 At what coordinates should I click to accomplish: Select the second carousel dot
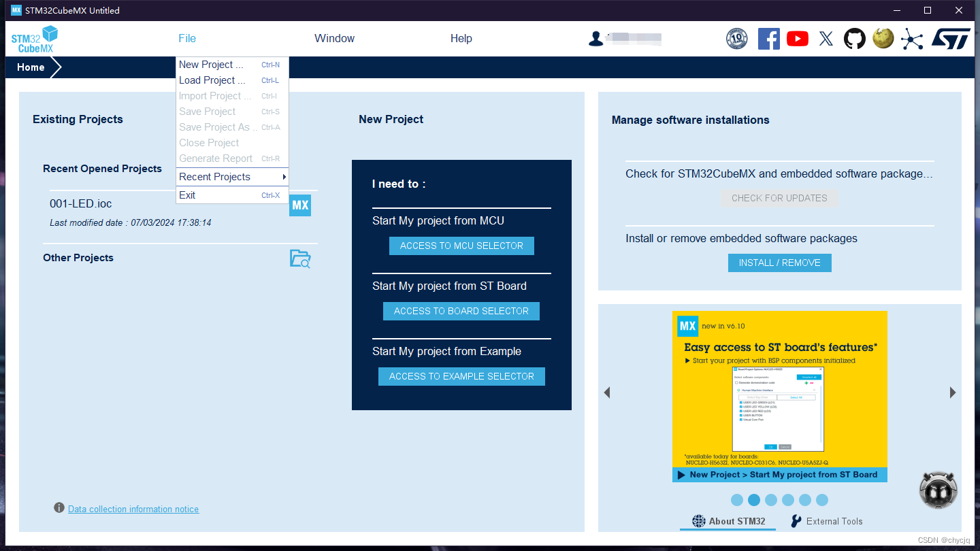pyautogui.click(x=754, y=500)
